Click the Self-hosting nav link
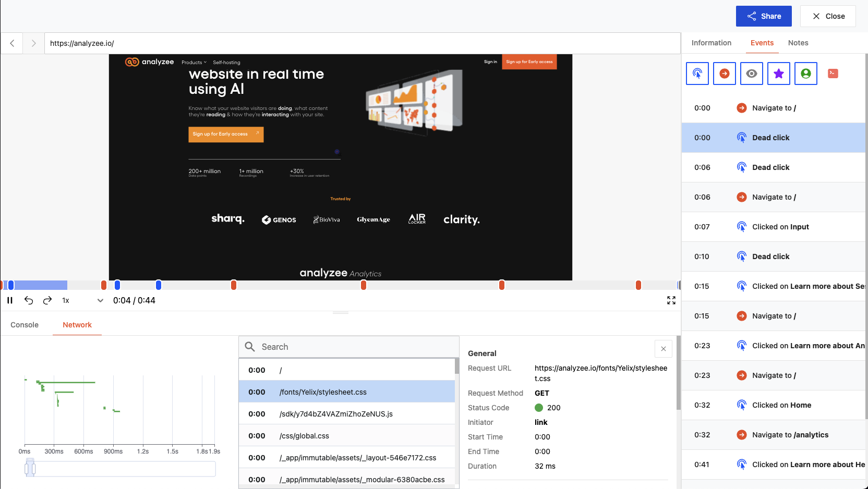Screen dimensions: 868x489 click(x=226, y=63)
